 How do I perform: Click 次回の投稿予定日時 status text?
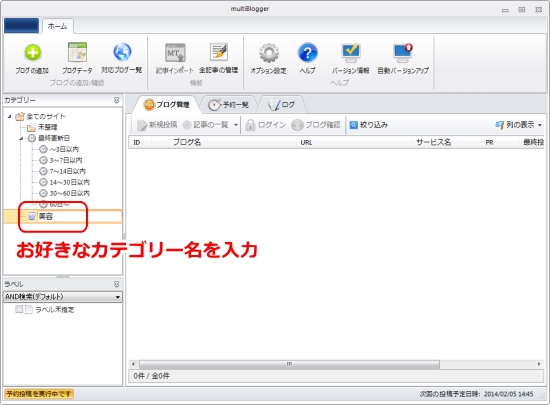click(x=476, y=394)
